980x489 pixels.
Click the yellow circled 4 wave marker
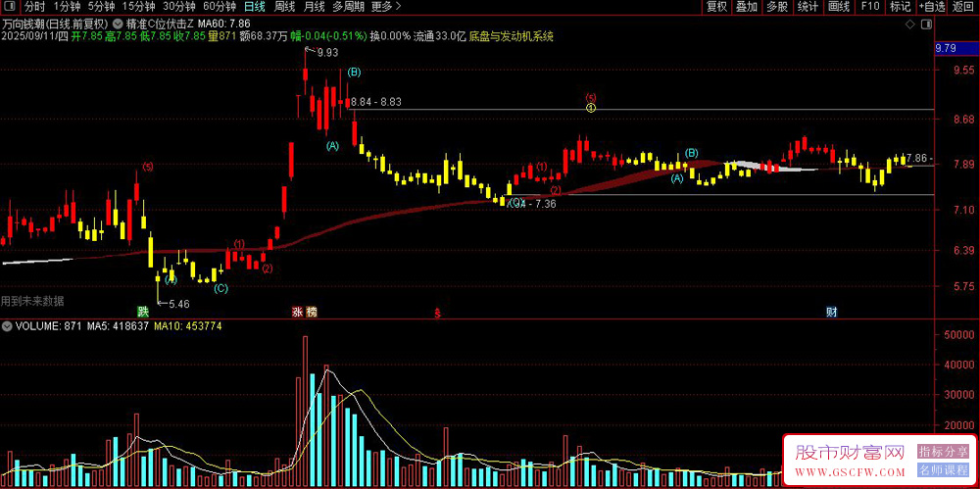click(x=591, y=108)
